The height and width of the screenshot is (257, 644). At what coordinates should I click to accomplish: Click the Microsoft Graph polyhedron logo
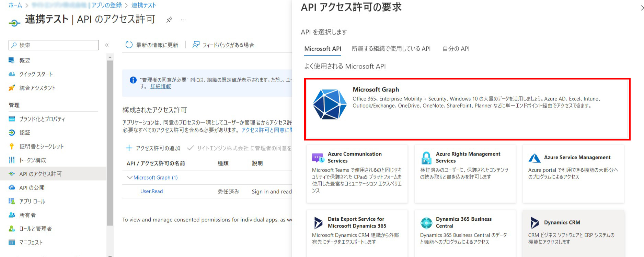click(x=330, y=104)
